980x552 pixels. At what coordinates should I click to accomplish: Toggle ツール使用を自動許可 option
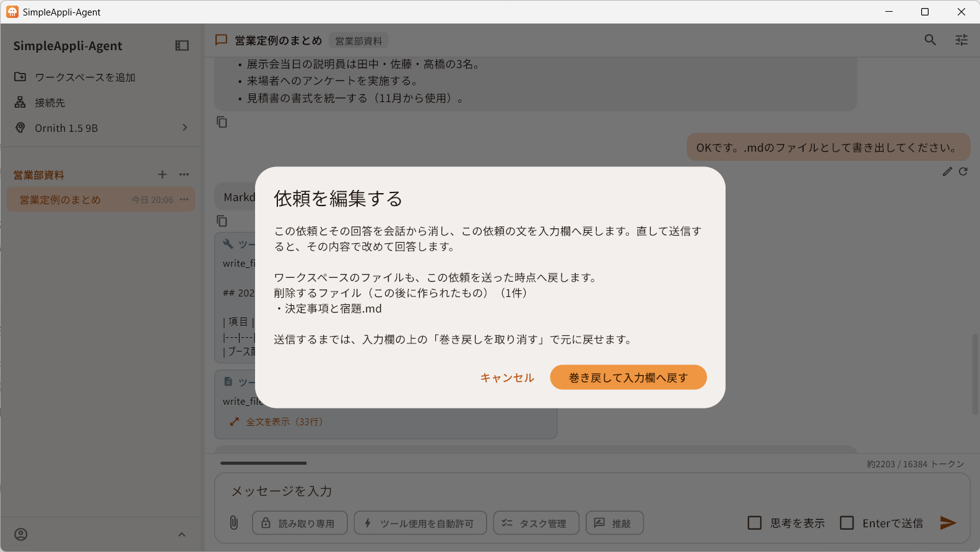click(420, 523)
